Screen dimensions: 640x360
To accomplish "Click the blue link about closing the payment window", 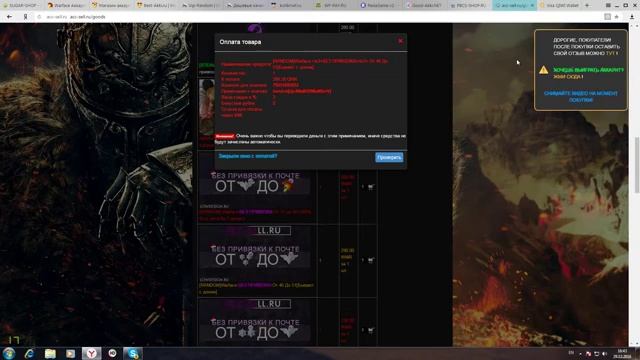I will click(x=248, y=156).
